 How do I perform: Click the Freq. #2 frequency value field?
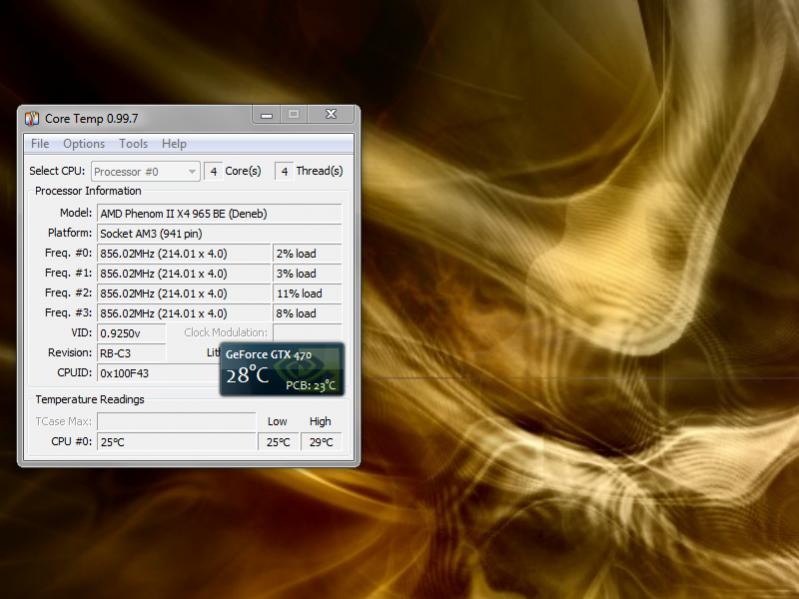click(183, 293)
